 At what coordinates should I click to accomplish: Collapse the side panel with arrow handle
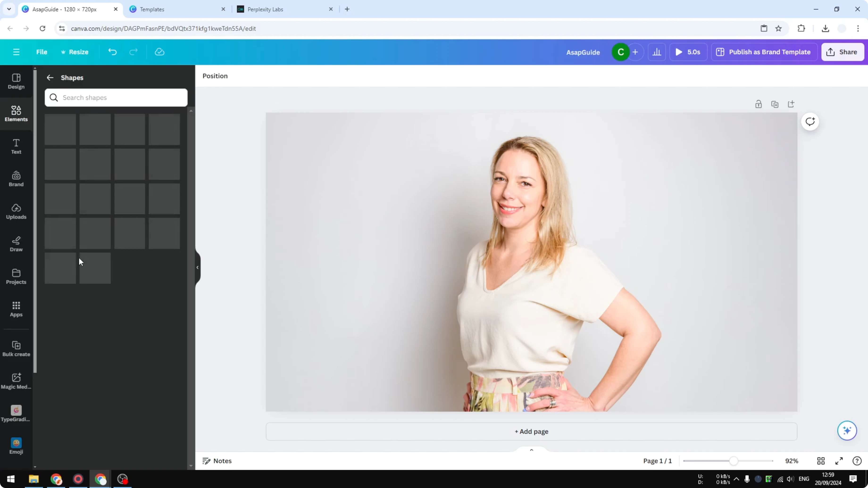tap(197, 267)
